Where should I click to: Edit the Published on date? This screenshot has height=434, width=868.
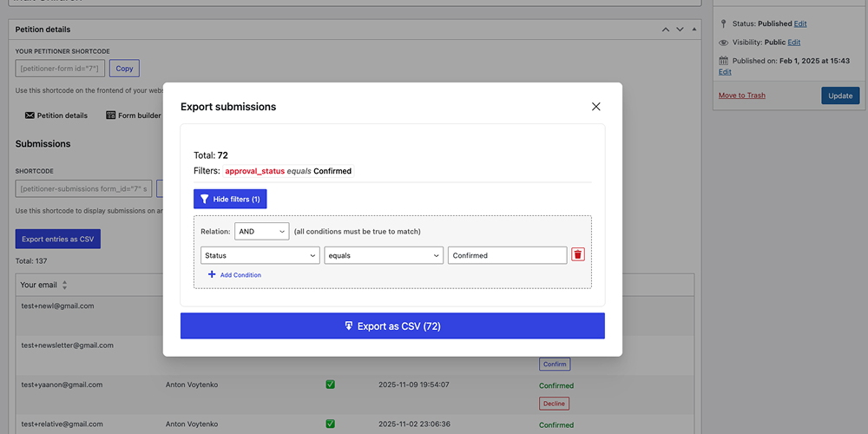coord(725,72)
